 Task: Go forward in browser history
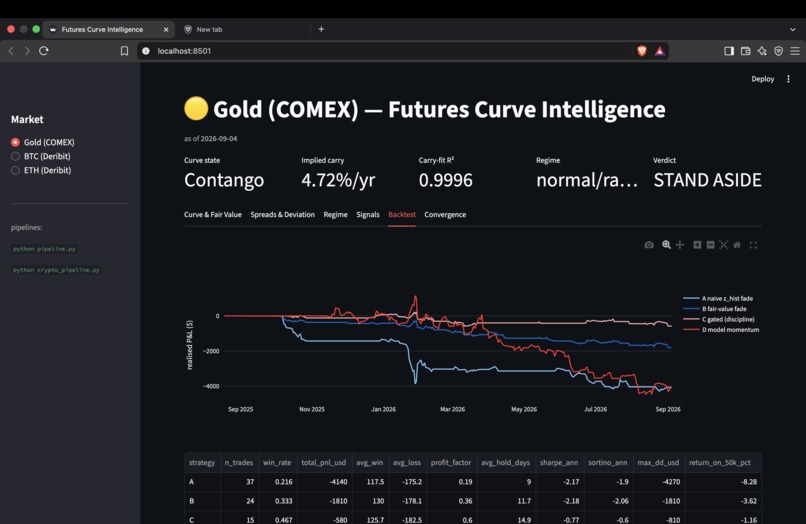27,51
